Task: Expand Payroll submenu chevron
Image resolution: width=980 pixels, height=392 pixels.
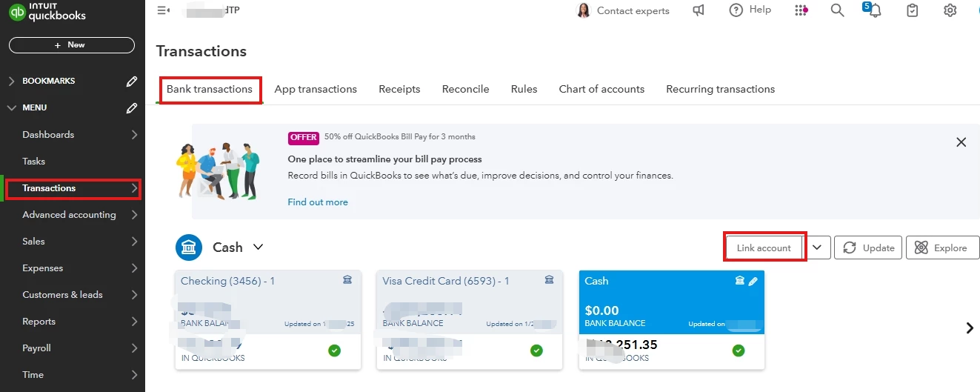Action: (x=134, y=348)
